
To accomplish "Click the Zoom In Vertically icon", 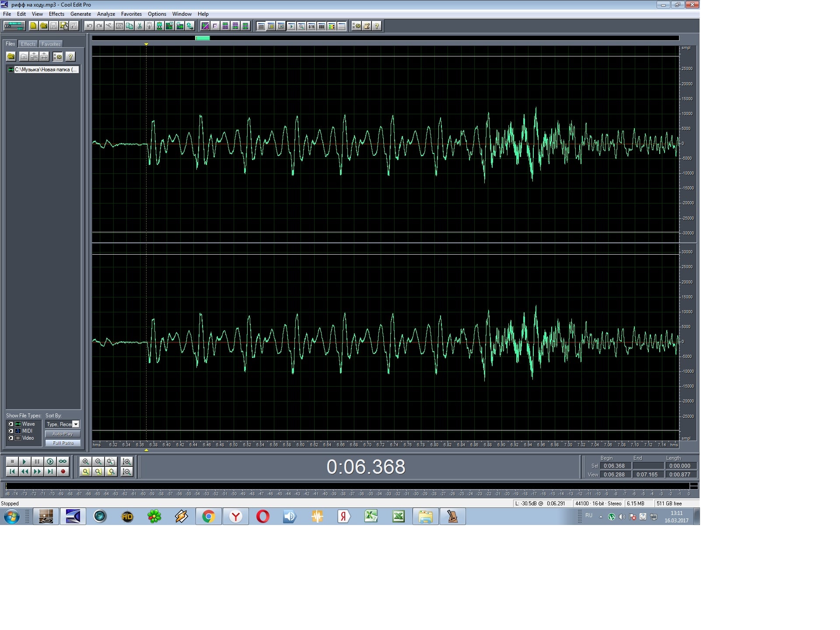I will click(127, 462).
